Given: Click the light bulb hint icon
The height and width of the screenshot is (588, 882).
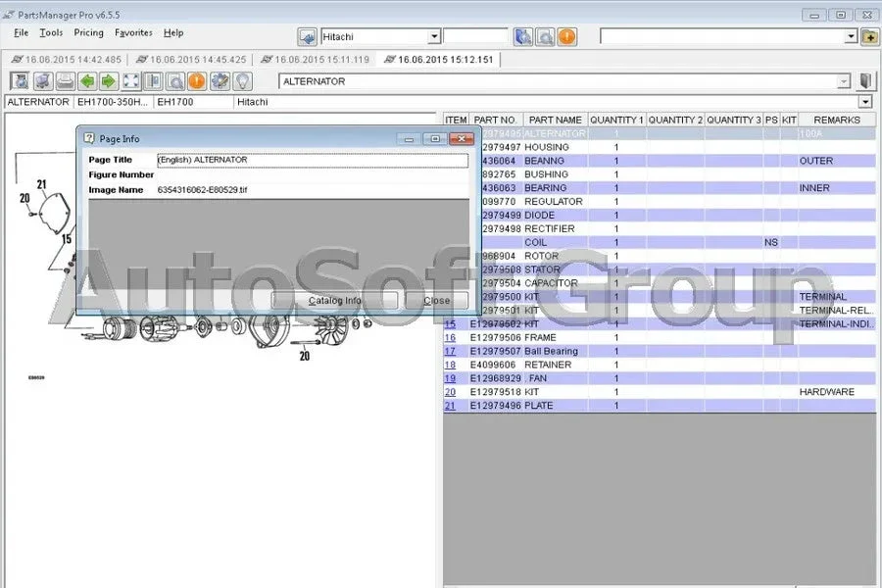Looking at the screenshot, I should (242, 81).
